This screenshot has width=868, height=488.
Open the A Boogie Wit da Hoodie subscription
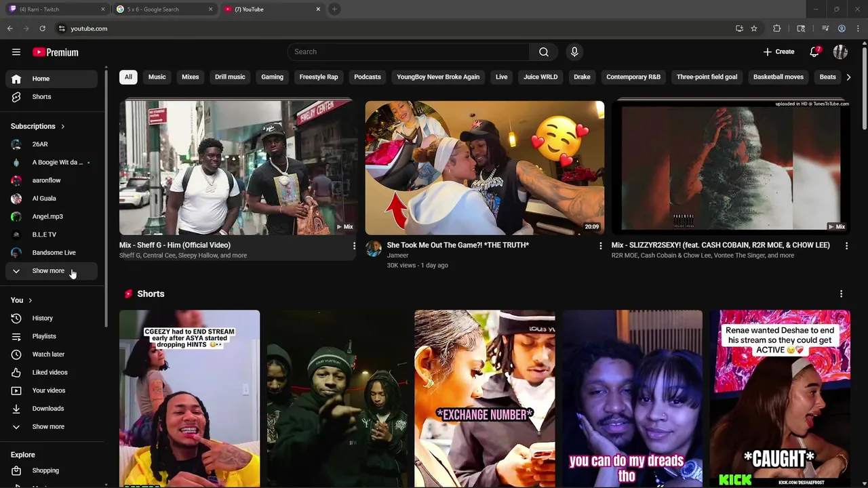coord(52,163)
